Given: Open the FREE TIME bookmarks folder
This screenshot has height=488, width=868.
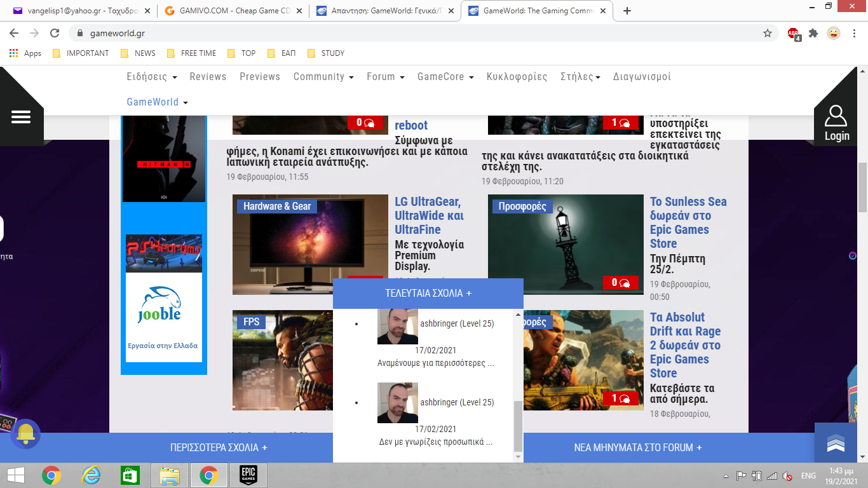Looking at the screenshot, I should point(191,53).
